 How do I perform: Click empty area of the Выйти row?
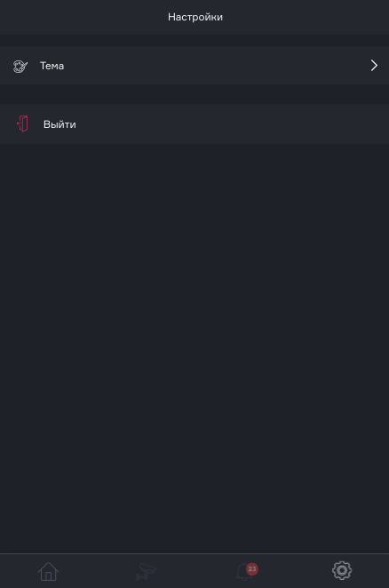tap(233, 123)
